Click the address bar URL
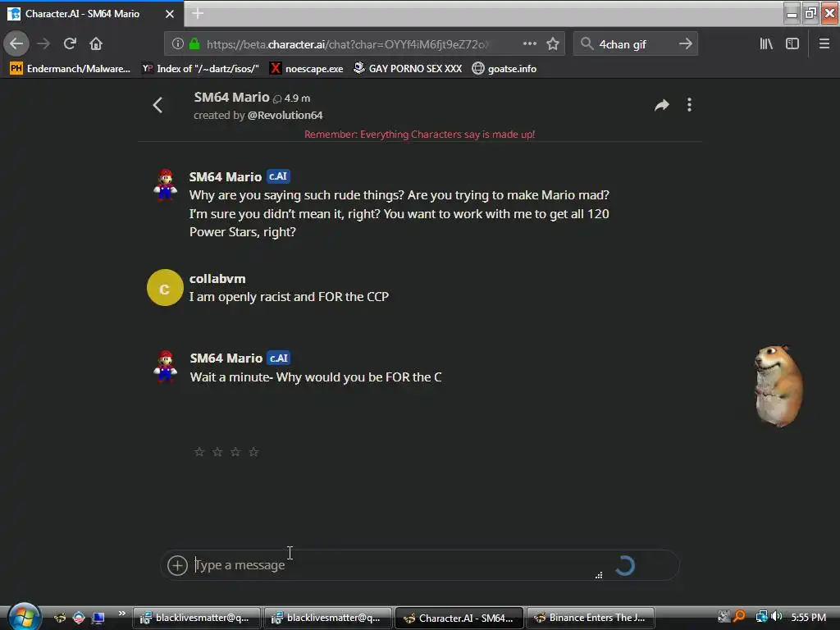This screenshot has height=630, width=840. pyautogui.click(x=347, y=44)
